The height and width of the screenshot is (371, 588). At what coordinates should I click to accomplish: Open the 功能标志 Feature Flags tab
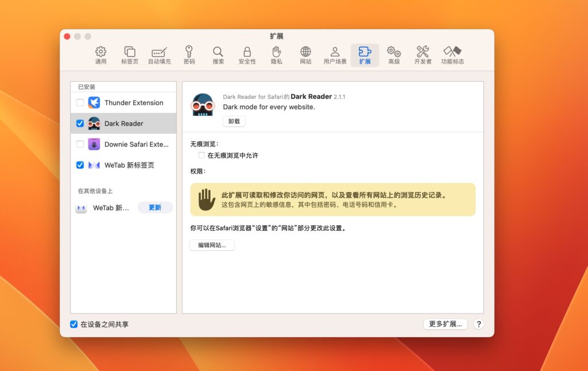click(x=453, y=55)
